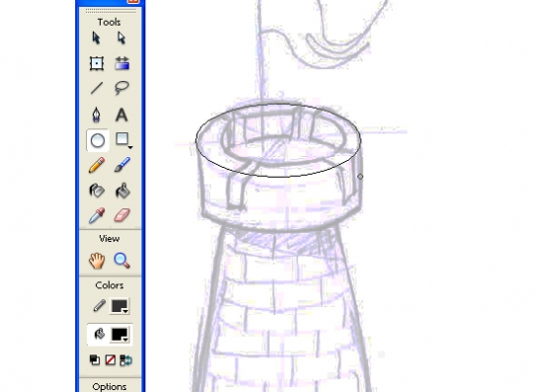Image resolution: width=543 pixels, height=392 pixels.
Task: Select the Ink Bottle tool
Action: pos(97,191)
